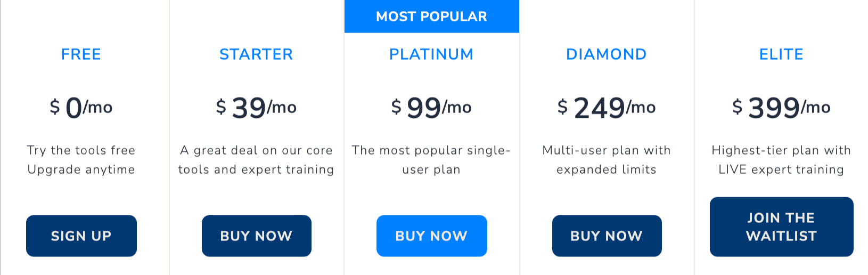Click the 'Try the tools free' description
Viewport: 868px width, 275px height.
tap(81, 150)
